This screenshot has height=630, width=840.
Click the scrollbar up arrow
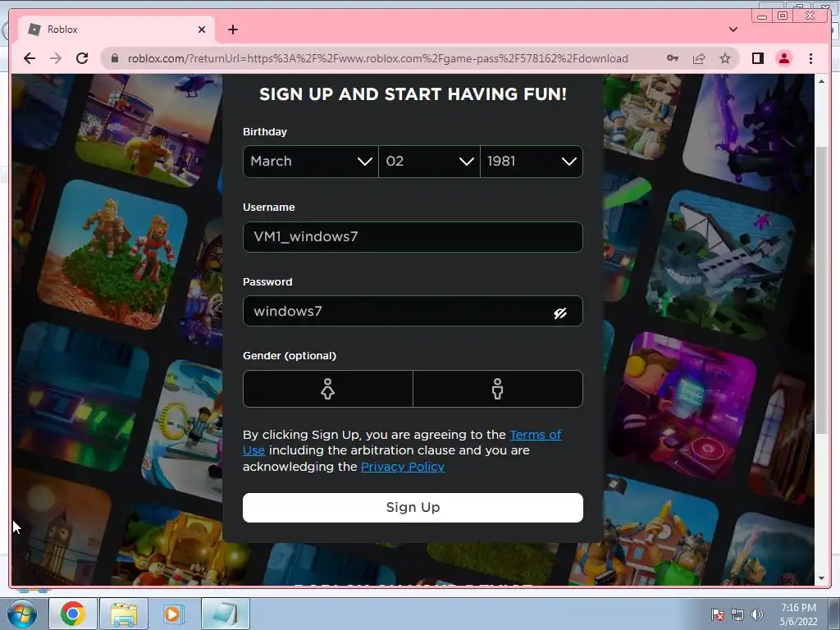click(821, 81)
